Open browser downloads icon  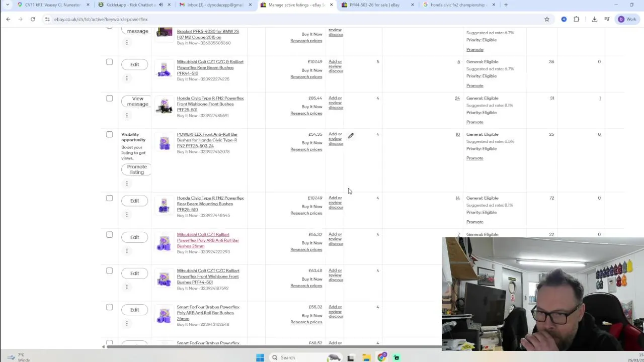pos(595,19)
